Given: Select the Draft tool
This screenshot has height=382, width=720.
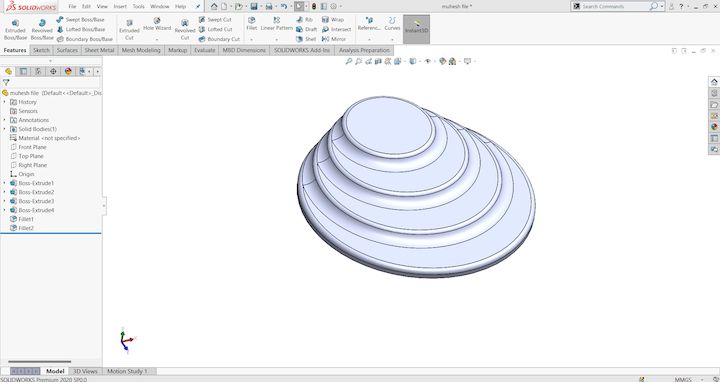Looking at the screenshot, I should [306, 29].
